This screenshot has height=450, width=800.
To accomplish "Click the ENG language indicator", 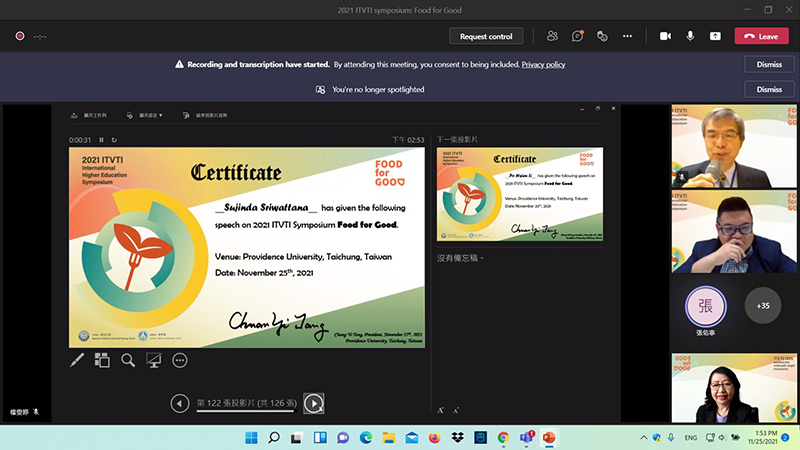I will point(691,437).
